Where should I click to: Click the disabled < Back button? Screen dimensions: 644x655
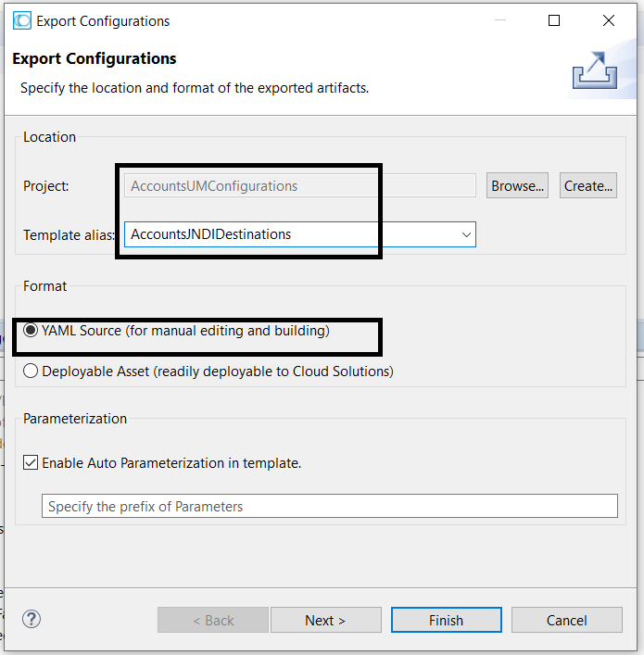pos(213,620)
